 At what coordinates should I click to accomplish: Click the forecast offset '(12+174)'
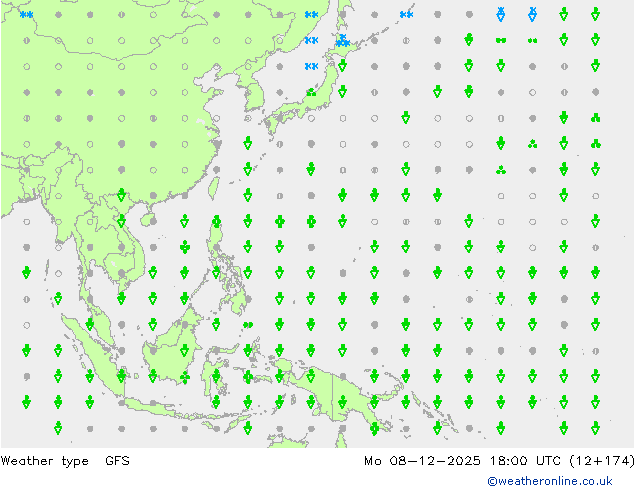click(601, 460)
